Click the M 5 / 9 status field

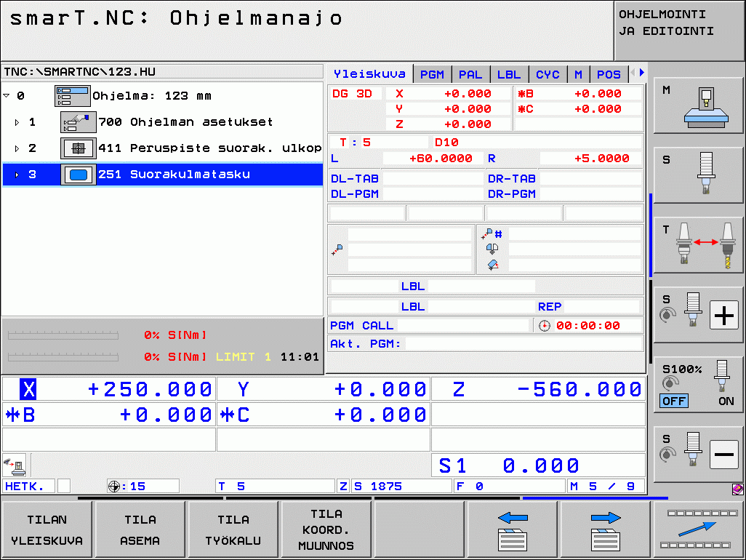606,487
